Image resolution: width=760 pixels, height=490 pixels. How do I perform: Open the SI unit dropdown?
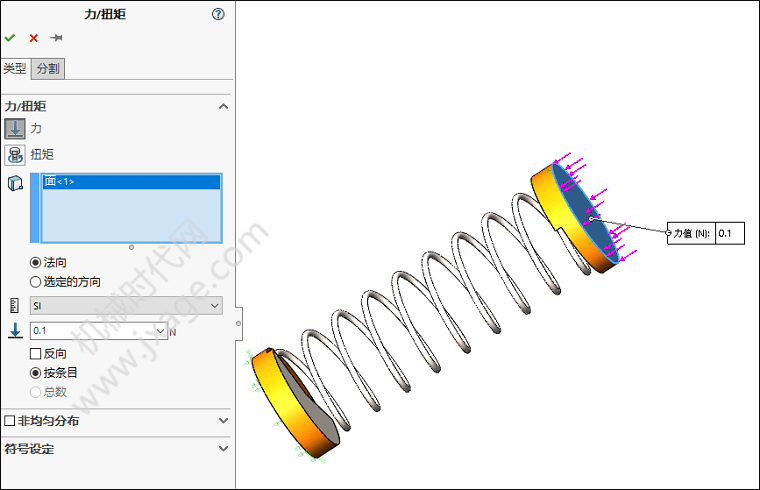127,306
